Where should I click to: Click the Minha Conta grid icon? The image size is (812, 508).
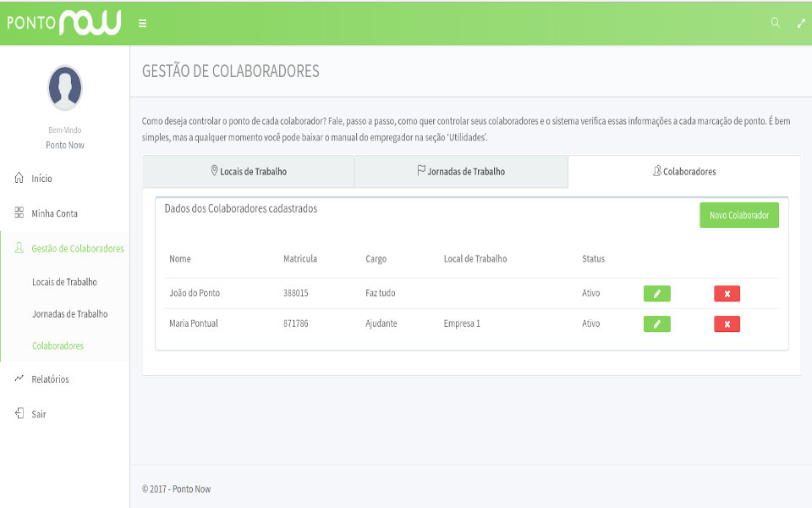[x=19, y=213]
